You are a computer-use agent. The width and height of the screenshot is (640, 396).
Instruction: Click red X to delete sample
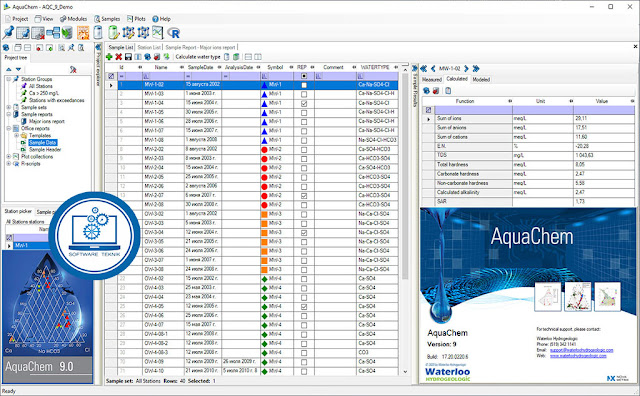(118, 57)
